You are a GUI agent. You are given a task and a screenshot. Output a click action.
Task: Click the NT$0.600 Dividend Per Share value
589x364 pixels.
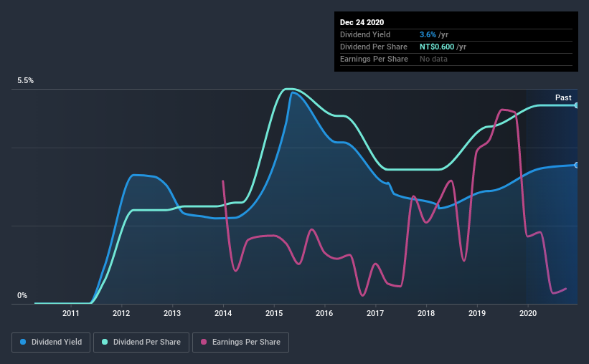(x=437, y=47)
